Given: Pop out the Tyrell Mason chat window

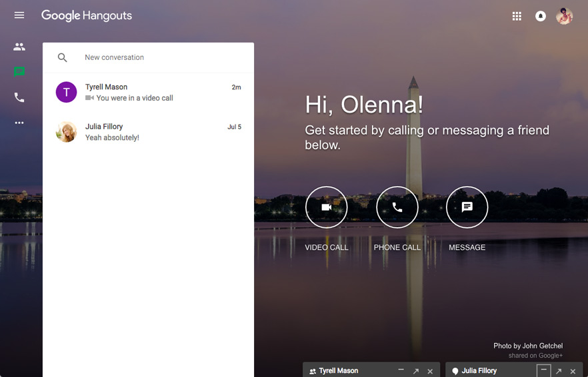Looking at the screenshot, I should click(416, 371).
